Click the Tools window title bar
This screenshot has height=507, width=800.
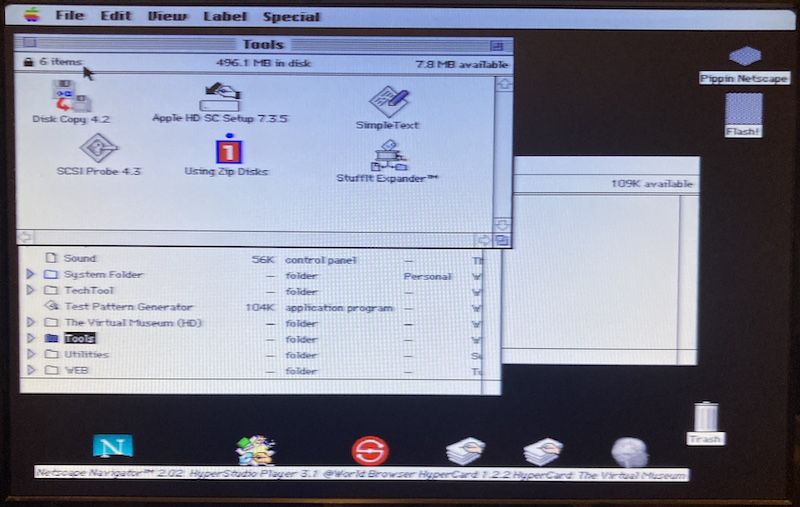click(x=263, y=44)
